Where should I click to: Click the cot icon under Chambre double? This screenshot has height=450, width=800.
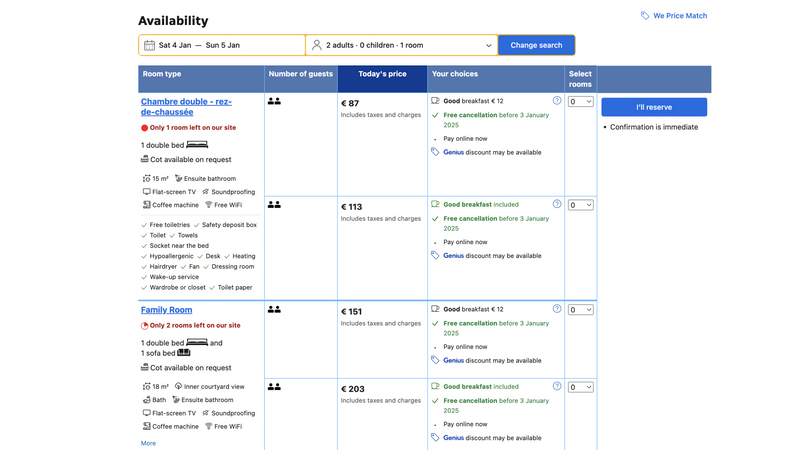point(144,159)
